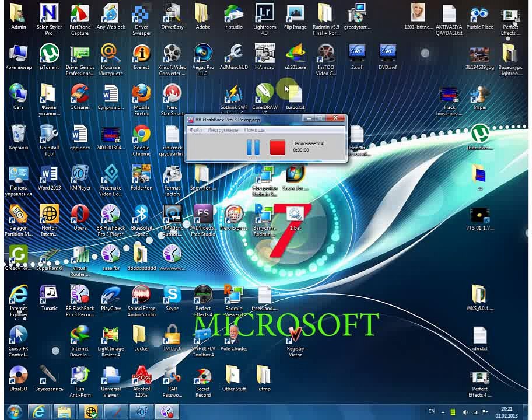Screen dimensions: 532x420
Task: Open the taskbar clock showing 20:21
Action: (506, 412)
